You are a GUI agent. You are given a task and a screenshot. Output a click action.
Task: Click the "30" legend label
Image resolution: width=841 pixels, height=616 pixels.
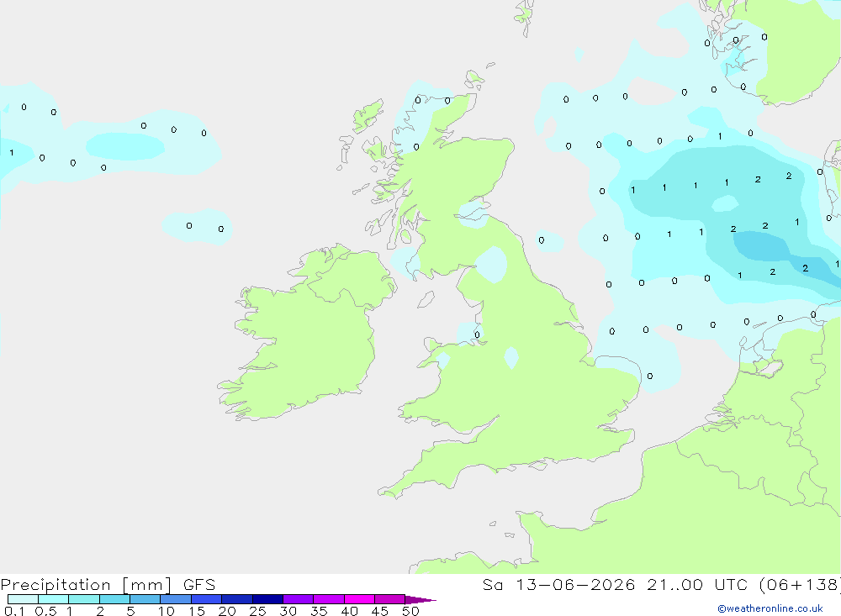(x=288, y=611)
